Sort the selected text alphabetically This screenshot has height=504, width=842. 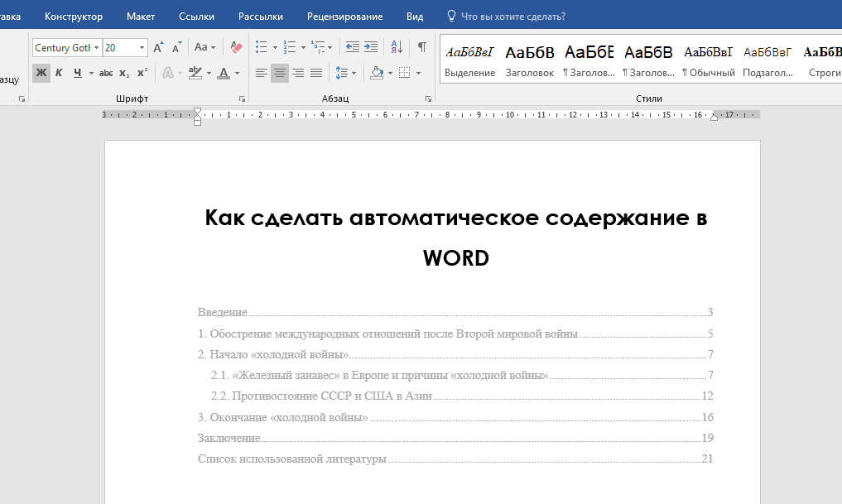click(397, 47)
